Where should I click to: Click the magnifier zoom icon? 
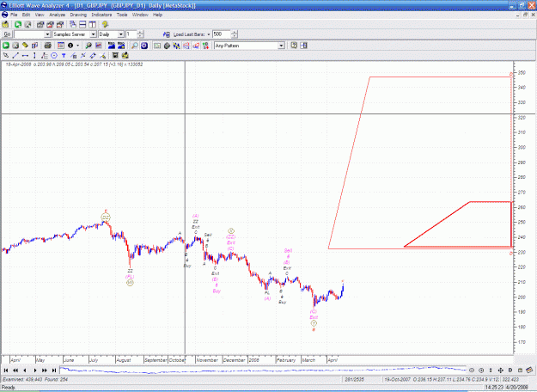[x=135, y=46]
